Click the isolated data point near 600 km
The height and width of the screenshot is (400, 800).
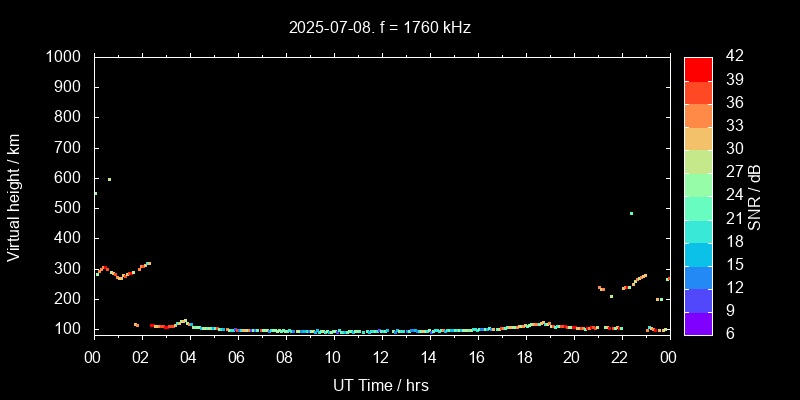click(x=109, y=180)
